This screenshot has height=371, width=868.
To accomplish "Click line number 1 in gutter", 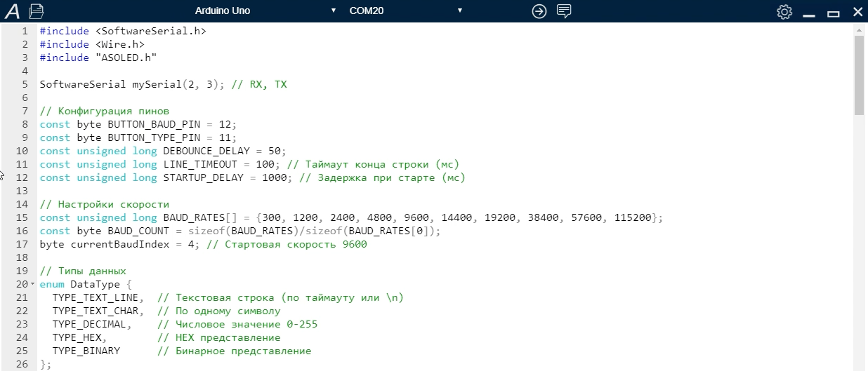I will click(x=25, y=31).
